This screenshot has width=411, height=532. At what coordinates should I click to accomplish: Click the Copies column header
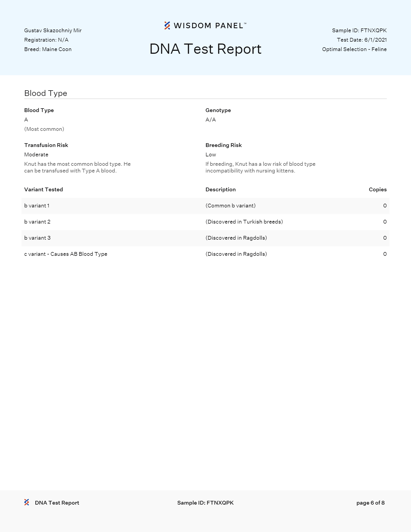[x=377, y=189]
